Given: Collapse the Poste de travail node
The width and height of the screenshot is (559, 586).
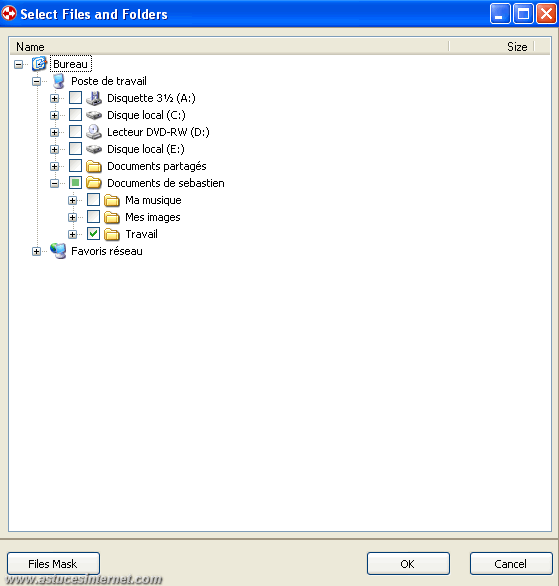Looking at the screenshot, I should click(x=36, y=81).
